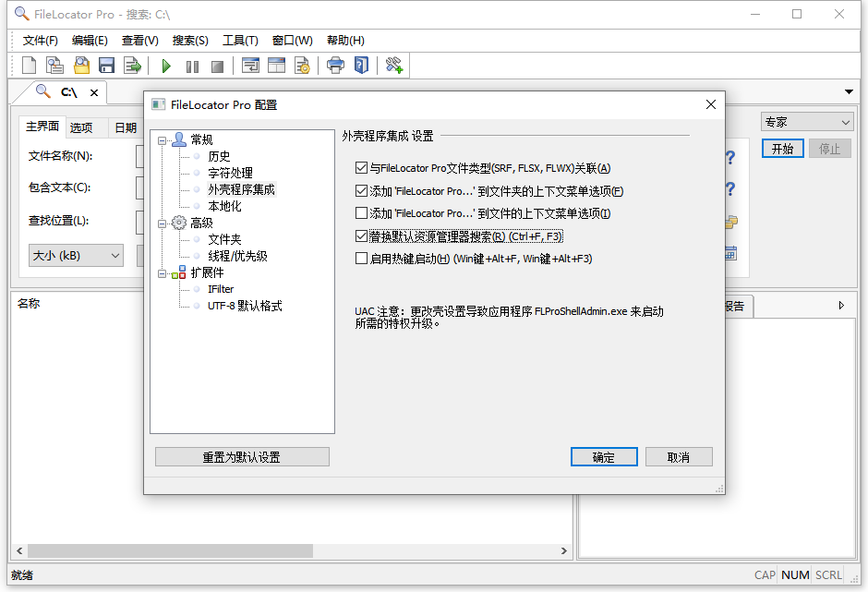This screenshot has height=592, width=868.
Task: Open options using the wrench toolbar icon
Action: coord(394,66)
